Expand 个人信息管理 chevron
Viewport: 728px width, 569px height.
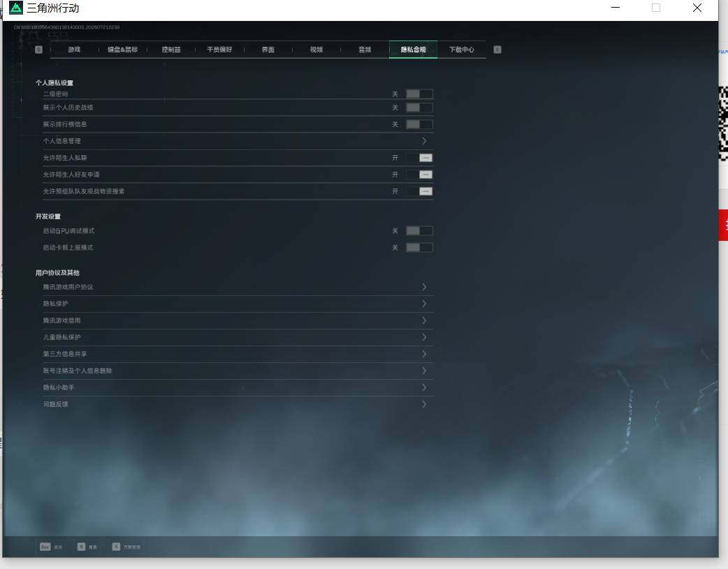click(424, 140)
